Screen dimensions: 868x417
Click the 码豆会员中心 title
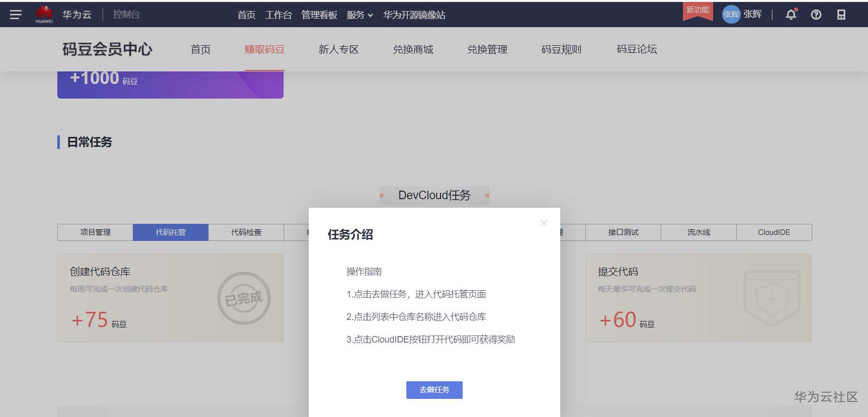click(x=107, y=49)
